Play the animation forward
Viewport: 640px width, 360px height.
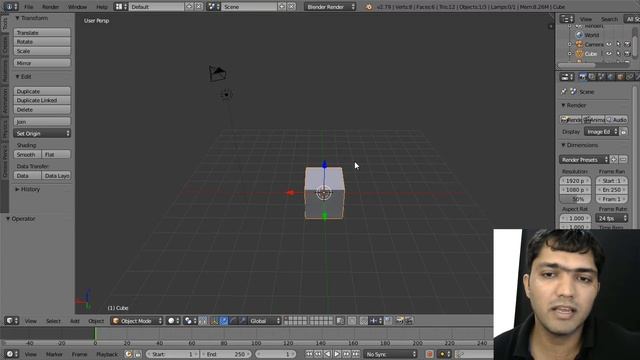[x=337, y=354]
